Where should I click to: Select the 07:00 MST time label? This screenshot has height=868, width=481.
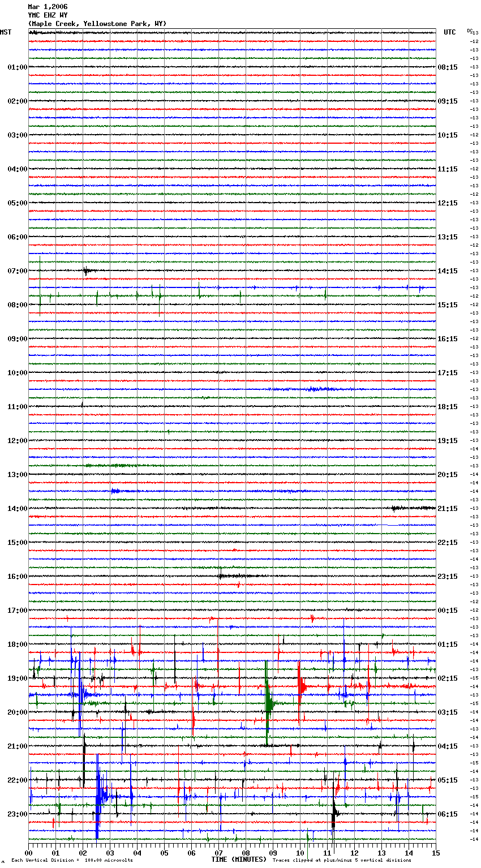(x=18, y=271)
